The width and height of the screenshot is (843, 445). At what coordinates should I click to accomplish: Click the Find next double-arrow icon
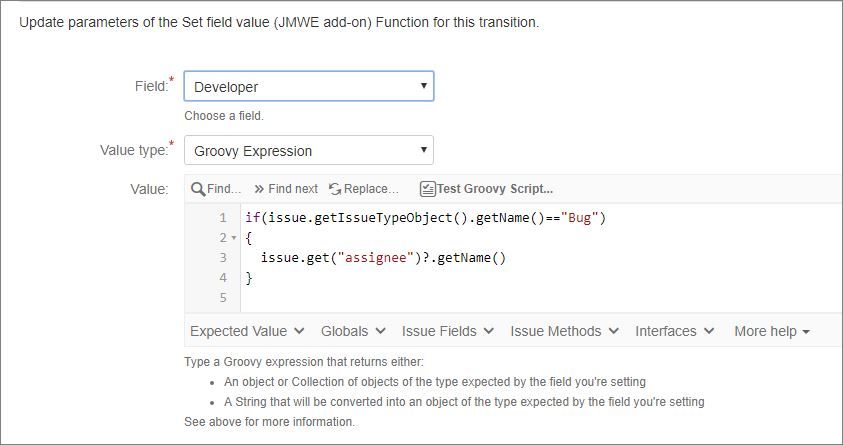pos(259,189)
